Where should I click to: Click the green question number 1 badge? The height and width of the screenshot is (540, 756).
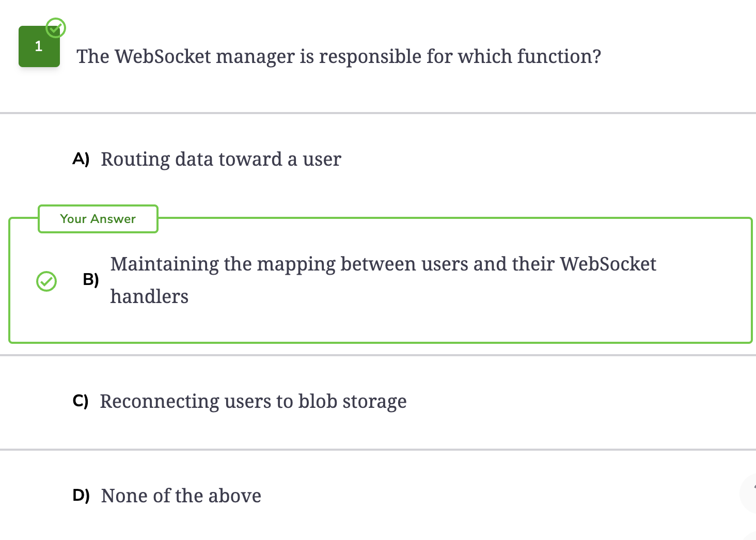point(39,46)
